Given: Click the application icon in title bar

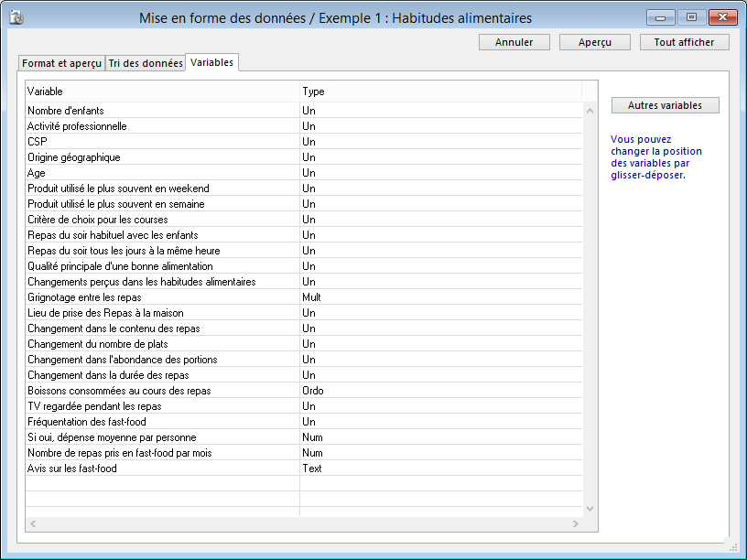Looking at the screenshot, I should point(16,18).
